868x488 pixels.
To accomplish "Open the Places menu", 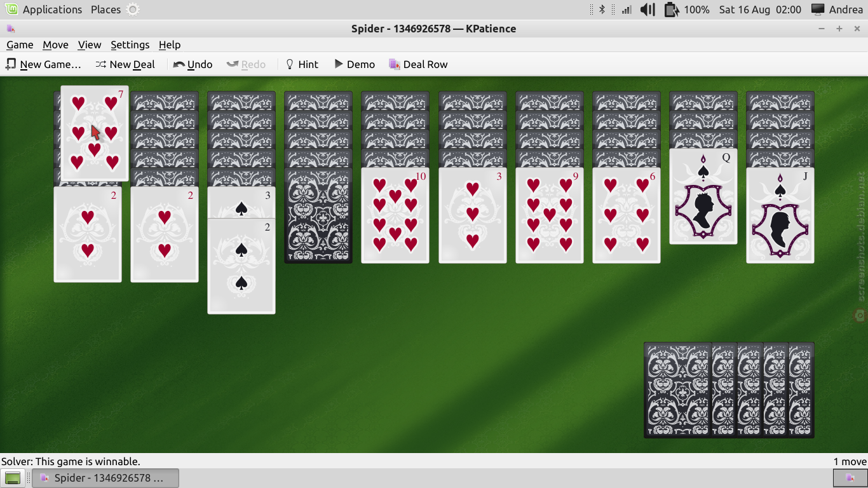I will click(x=105, y=10).
